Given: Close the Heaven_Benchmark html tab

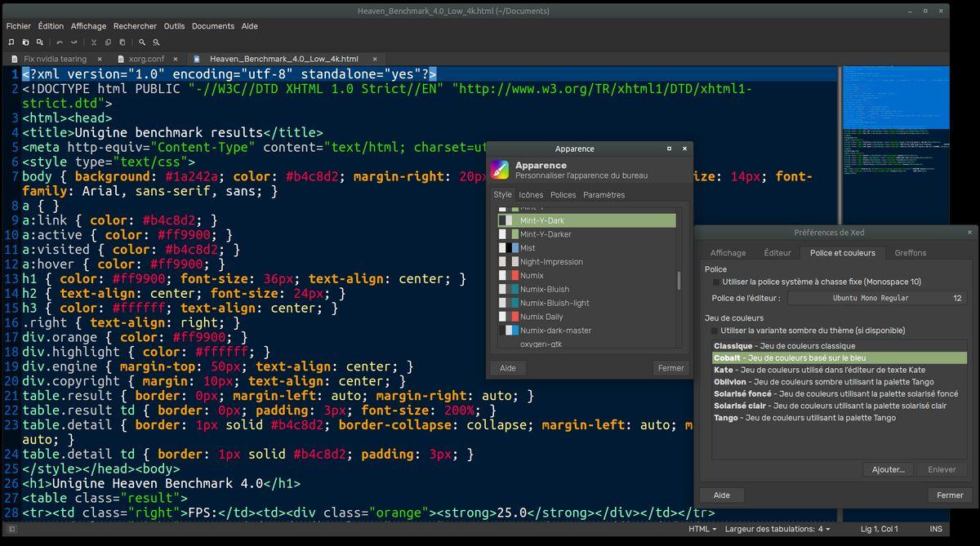Looking at the screenshot, I should (376, 59).
